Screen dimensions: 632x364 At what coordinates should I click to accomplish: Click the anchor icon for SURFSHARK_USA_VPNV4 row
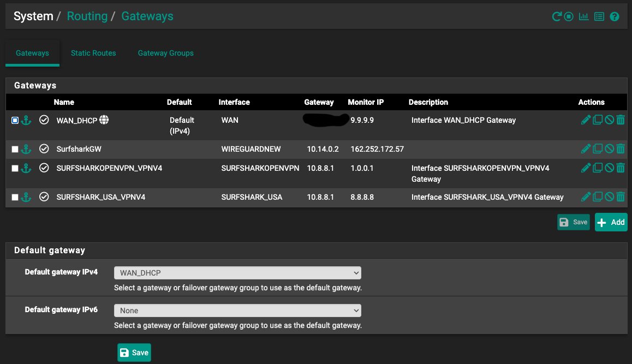26,197
